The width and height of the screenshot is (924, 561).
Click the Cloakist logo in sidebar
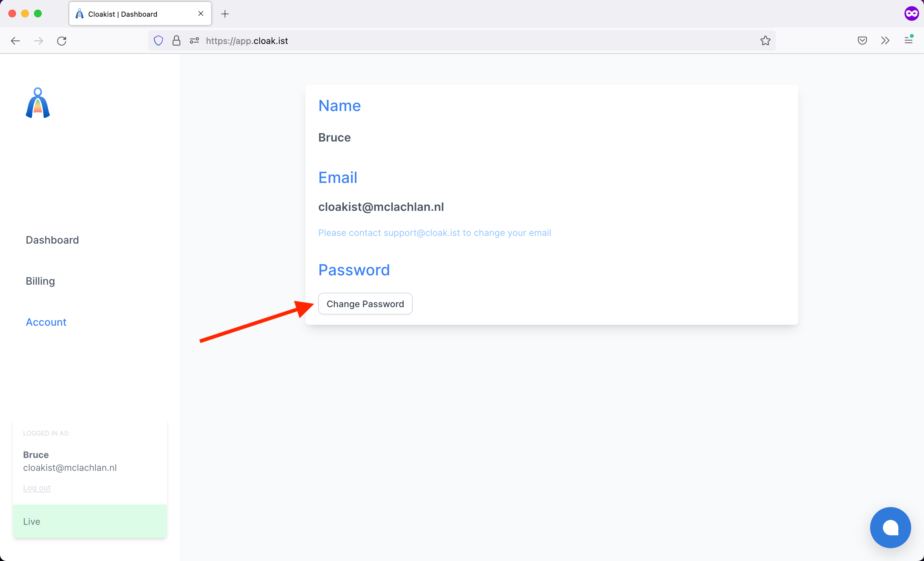click(38, 103)
